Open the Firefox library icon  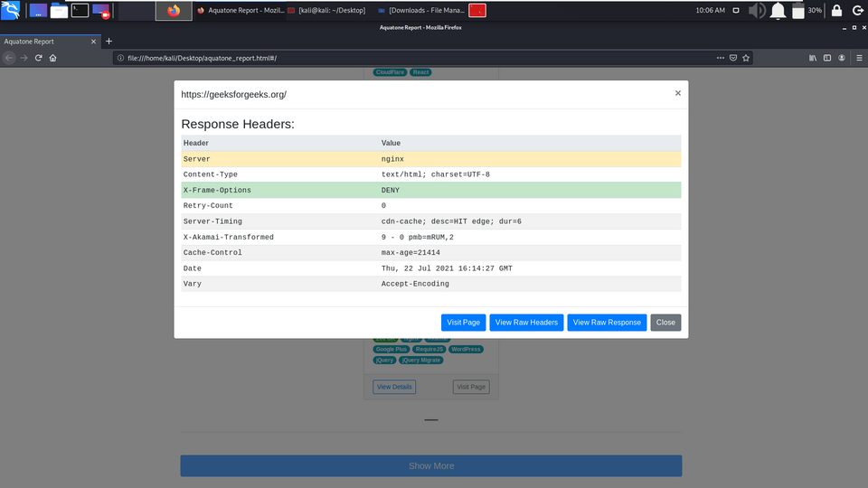[813, 58]
